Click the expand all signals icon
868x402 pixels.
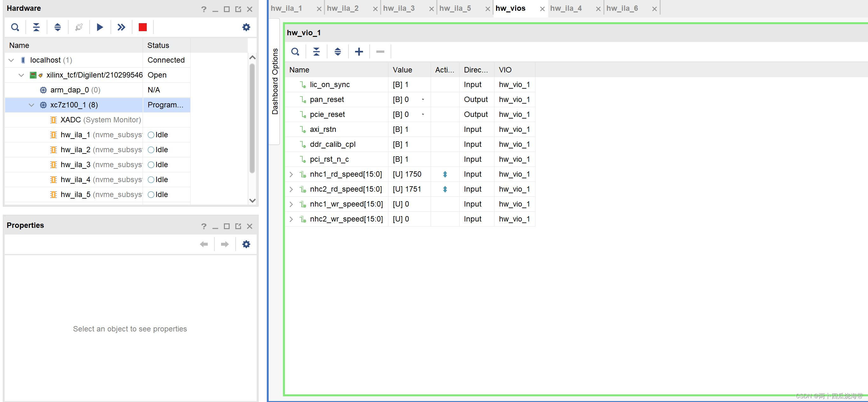point(338,51)
